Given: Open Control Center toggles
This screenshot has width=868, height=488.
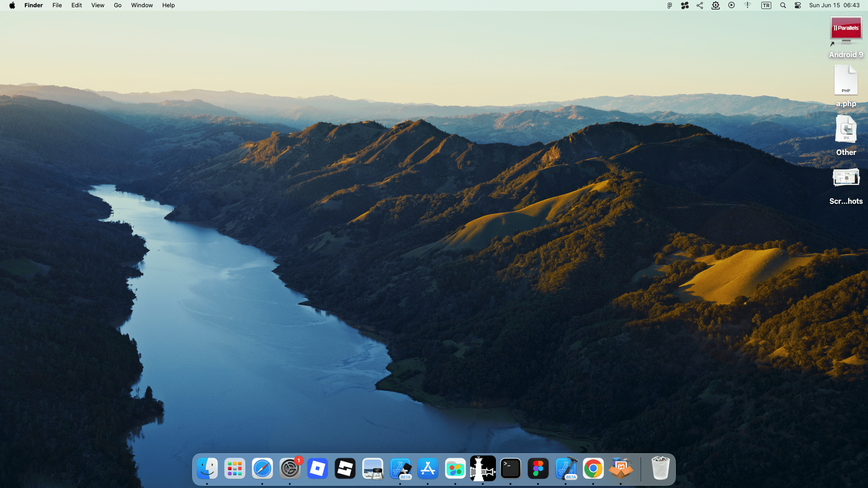Looking at the screenshot, I should (x=798, y=5).
